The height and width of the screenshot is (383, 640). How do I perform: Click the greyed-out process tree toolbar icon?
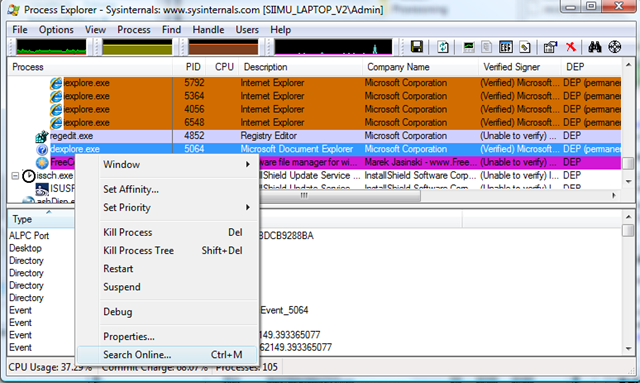pyautogui.click(x=487, y=47)
